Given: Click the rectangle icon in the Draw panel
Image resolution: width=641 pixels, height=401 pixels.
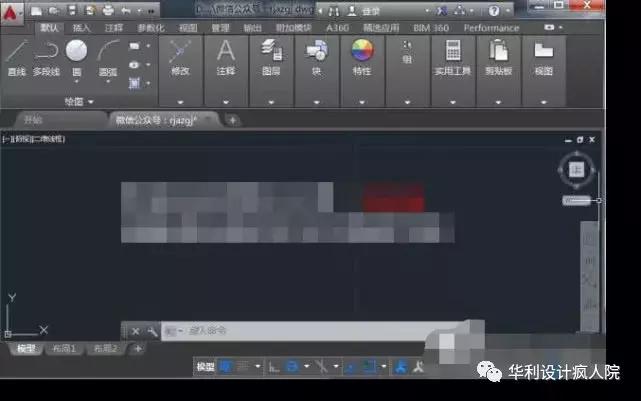Looking at the screenshot, I should (x=134, y=46).
